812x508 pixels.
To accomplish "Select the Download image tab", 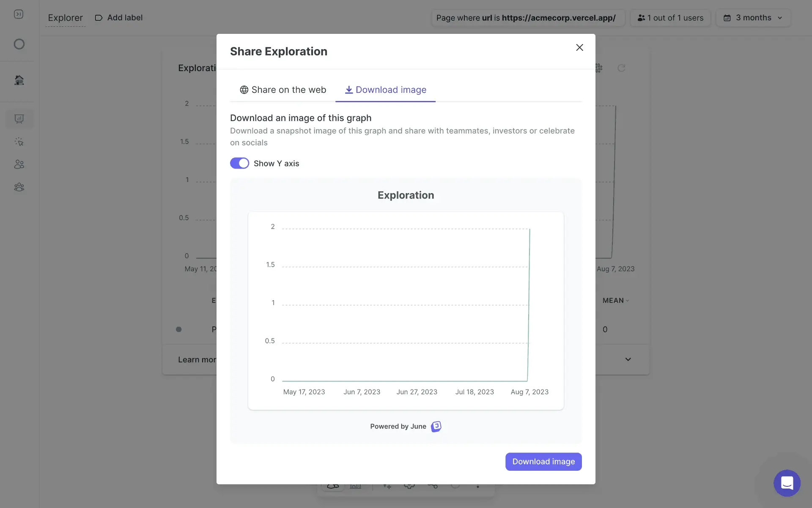I will (x=385, y=90).
